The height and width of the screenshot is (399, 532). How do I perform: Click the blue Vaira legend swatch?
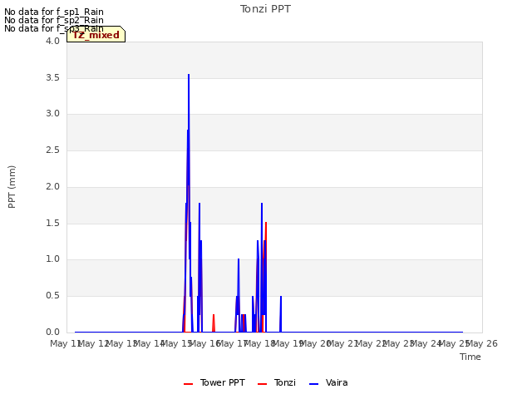[314, 384]
